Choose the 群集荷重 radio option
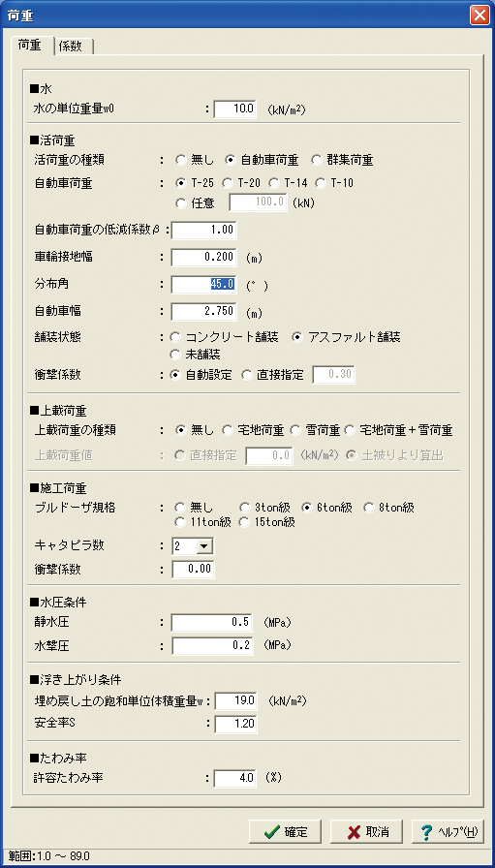This screenshot has width=495, height=868. point(342,161)
